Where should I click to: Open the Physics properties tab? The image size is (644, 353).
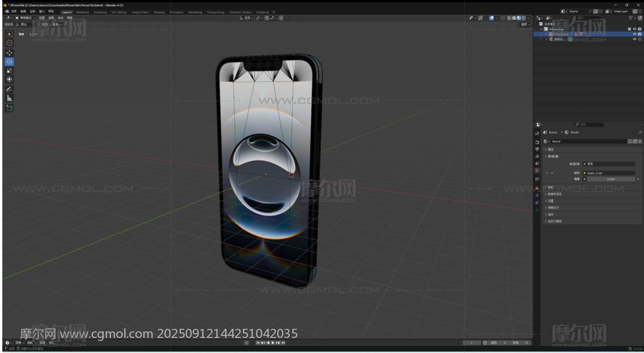click(x=537, y=196)
